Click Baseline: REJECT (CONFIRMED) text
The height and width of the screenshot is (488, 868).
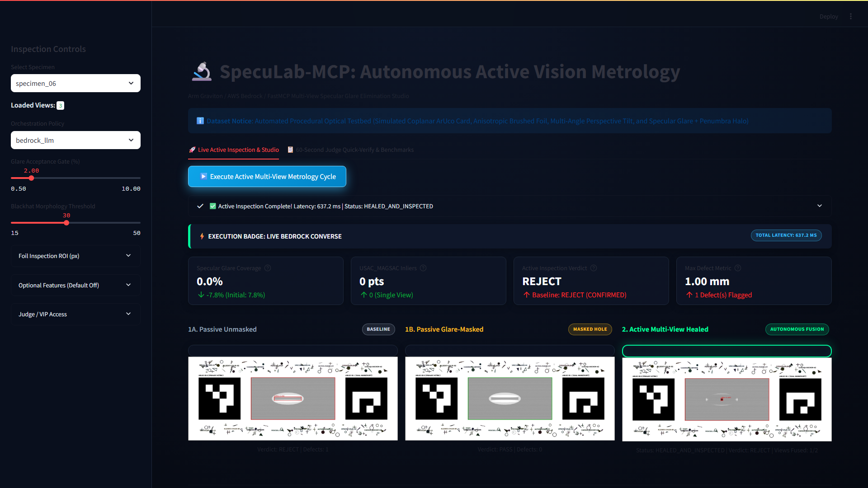pos(579,295)
